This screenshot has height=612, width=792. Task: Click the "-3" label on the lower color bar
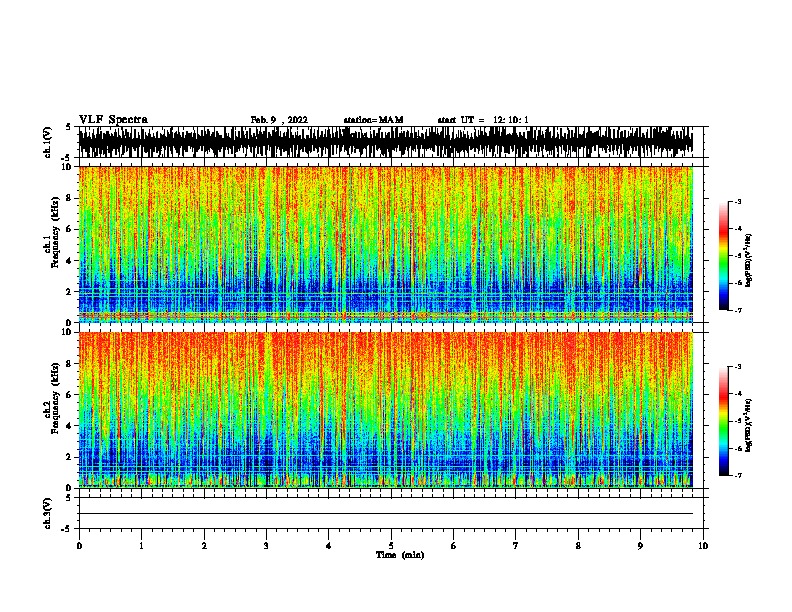click(738, 367)
